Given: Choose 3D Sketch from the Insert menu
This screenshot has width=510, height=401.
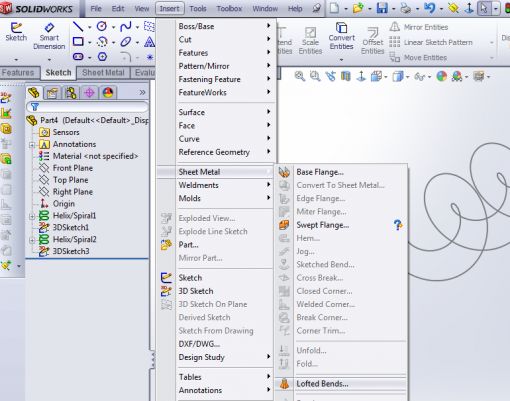Looking at the screenshot, I should 215,291.
